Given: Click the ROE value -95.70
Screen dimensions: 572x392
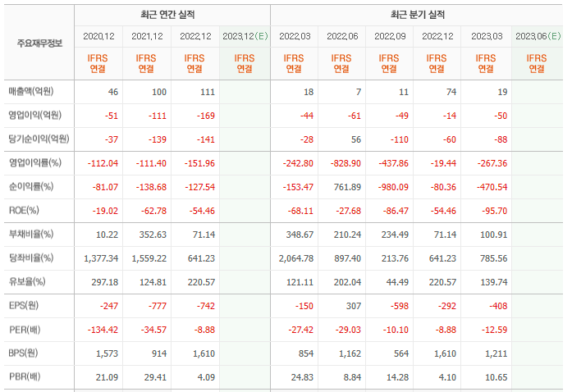Looking at the screenshot, I should tap(495, 211).
